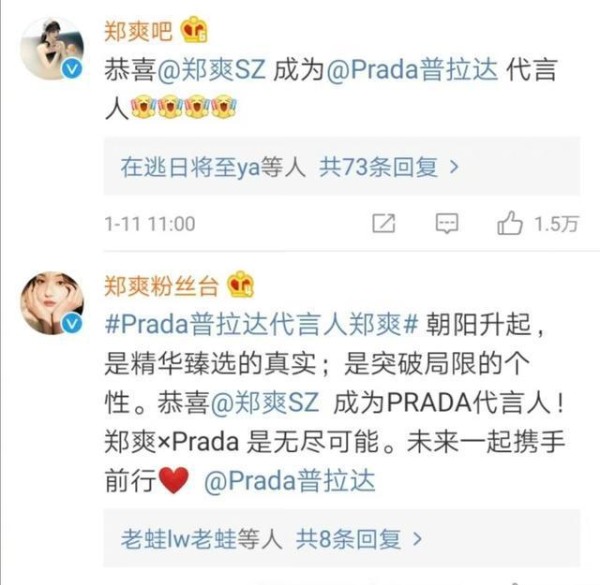Open the crown badge beside 郑爽粉丝台
The height and width of the screenshot is (585, 600).
point(240,285)
